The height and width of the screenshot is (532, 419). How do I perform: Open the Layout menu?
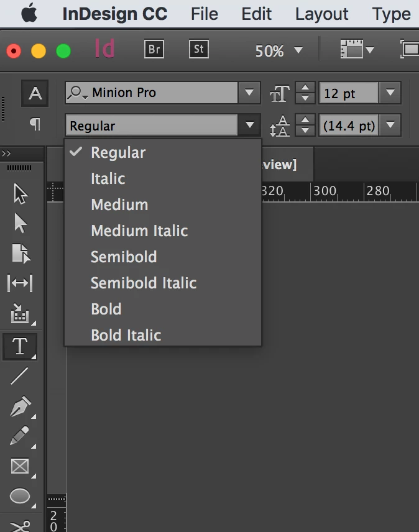321,14
